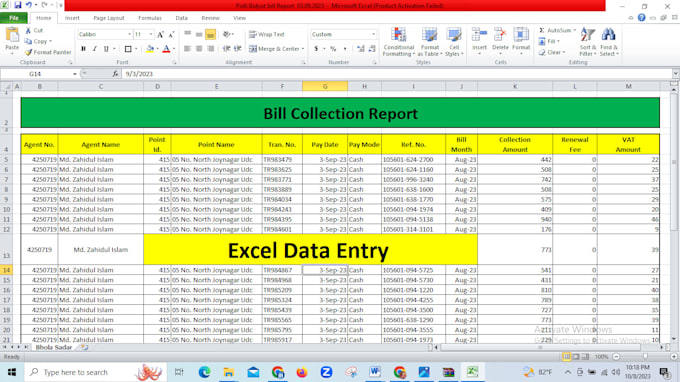Viewport: 680px width, 382px height.
Task: Click the Copy icon
Action: 28,41
